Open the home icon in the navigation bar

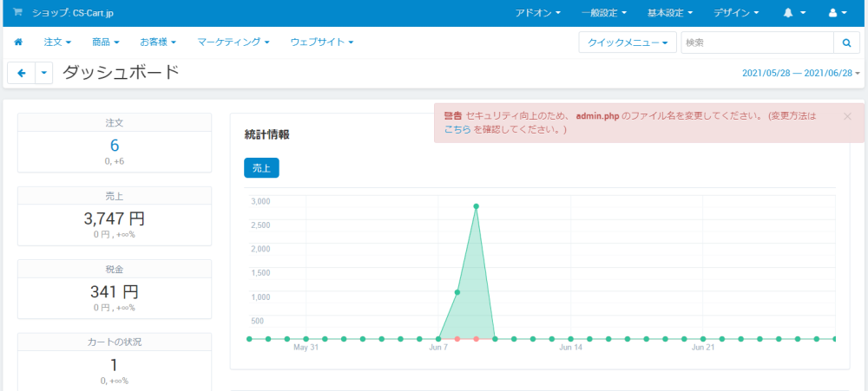(18, 42)
